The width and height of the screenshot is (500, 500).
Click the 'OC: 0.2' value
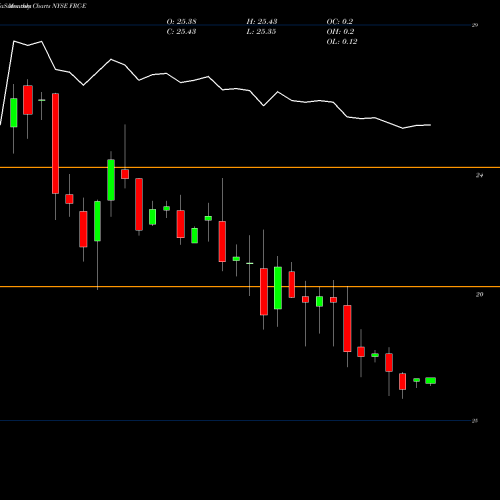[340, 22]
